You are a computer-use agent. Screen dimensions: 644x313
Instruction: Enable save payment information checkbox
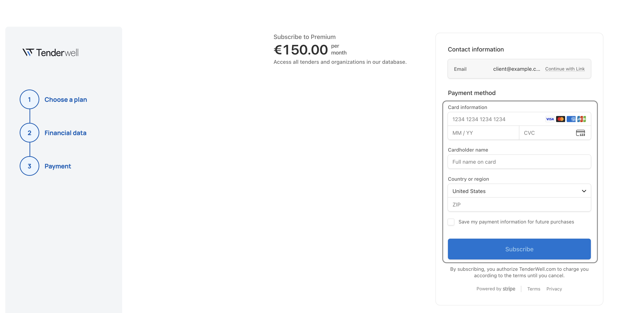(x=451, y=222)
